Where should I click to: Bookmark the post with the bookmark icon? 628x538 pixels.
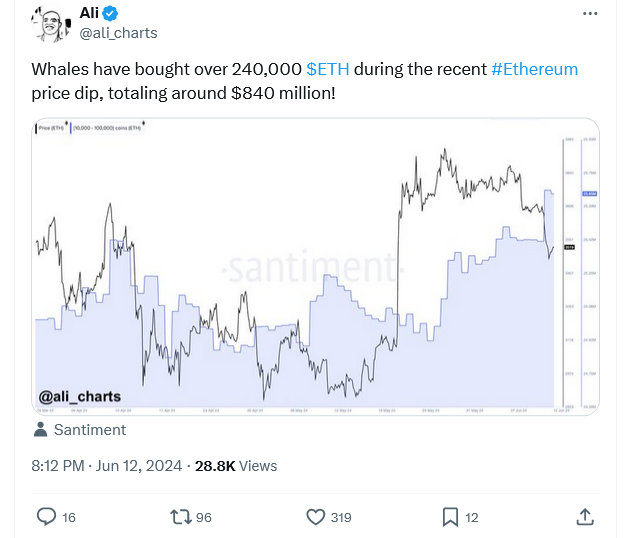point(450,517)
